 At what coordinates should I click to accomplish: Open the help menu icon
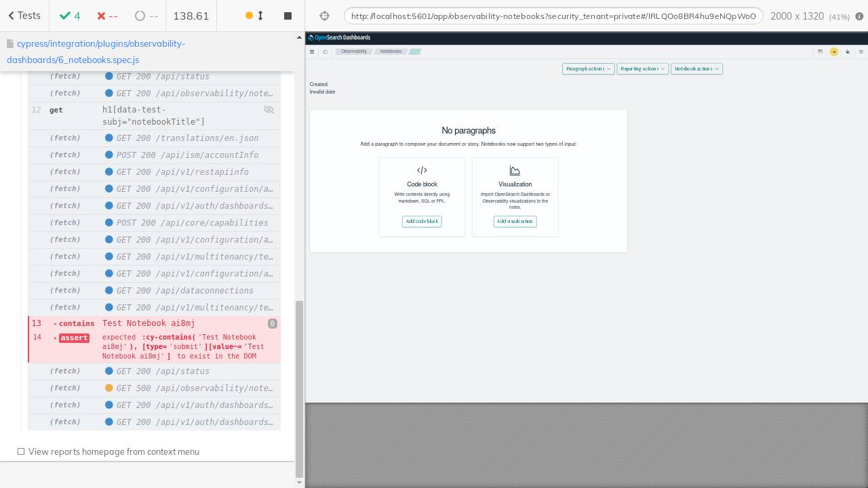point(861,52)
